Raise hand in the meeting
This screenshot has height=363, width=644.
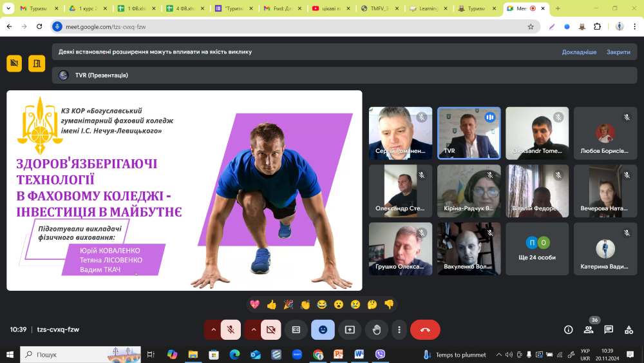[x=377, y=329]
